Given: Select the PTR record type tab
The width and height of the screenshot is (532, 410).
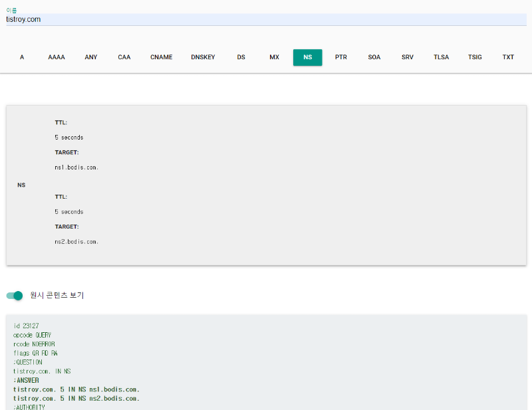Looking at the screenshot, I should (341, 57).
